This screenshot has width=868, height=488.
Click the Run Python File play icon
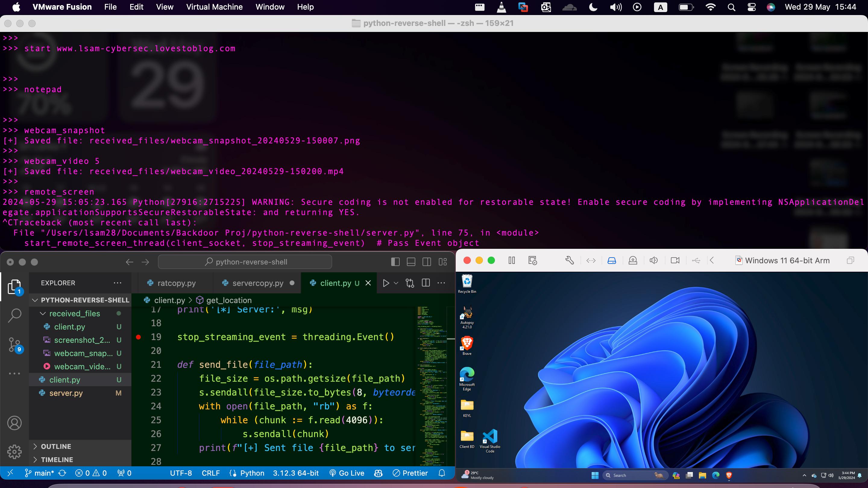pos(386,283)
